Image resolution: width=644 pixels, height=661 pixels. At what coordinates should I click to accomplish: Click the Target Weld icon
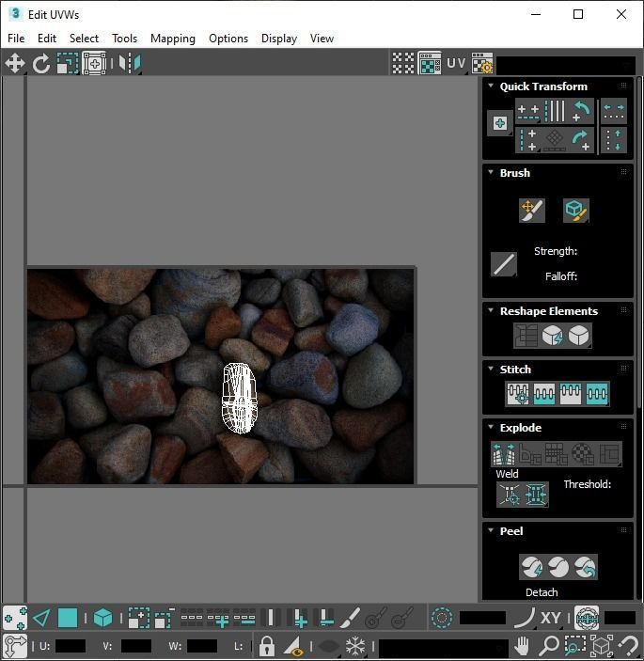[510, 494]
